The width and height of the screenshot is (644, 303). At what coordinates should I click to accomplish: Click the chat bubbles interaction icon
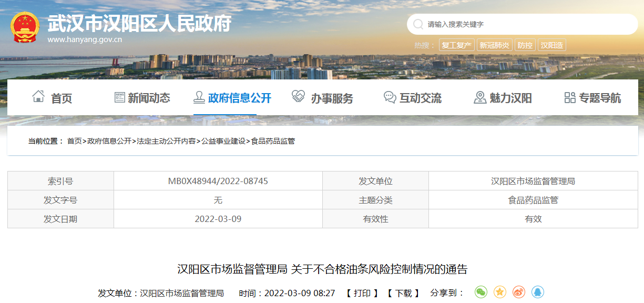pos(390,97)
